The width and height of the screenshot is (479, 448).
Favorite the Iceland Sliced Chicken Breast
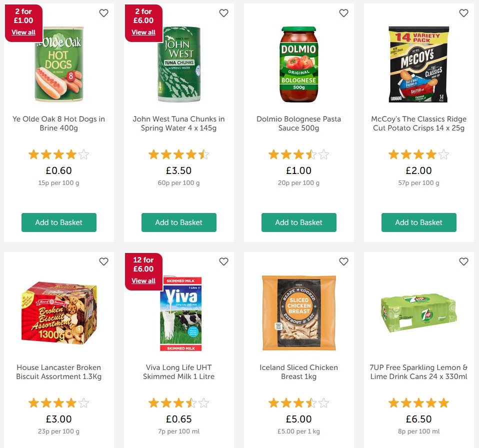point(343,261)
